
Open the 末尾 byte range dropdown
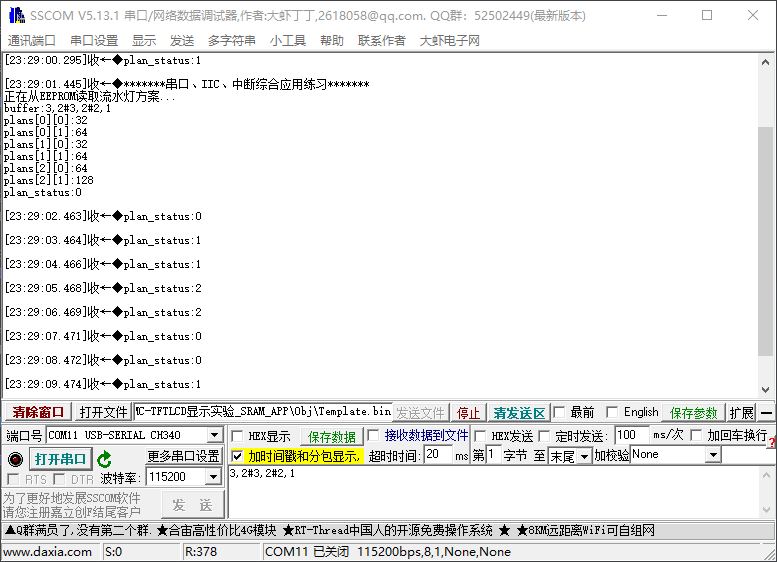point(585,456)
